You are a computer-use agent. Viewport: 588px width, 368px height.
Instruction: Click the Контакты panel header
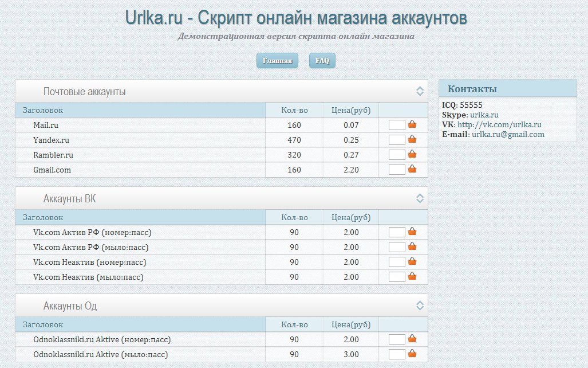(508, 89)
